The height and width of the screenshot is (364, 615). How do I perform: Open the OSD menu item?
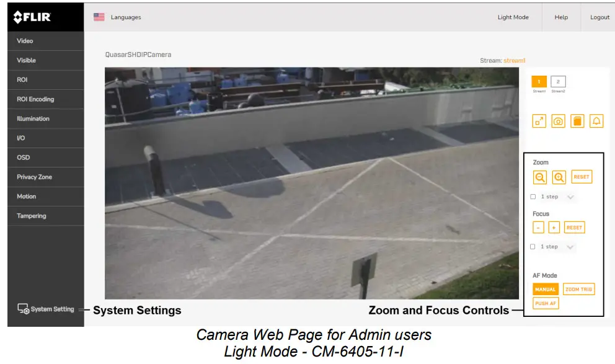45,158
